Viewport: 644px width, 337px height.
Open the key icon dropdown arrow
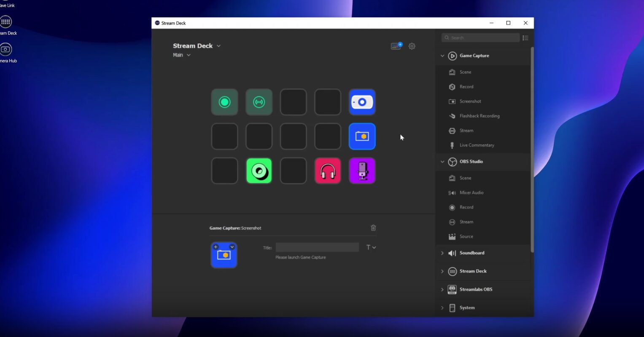click(x=232, y=247)
